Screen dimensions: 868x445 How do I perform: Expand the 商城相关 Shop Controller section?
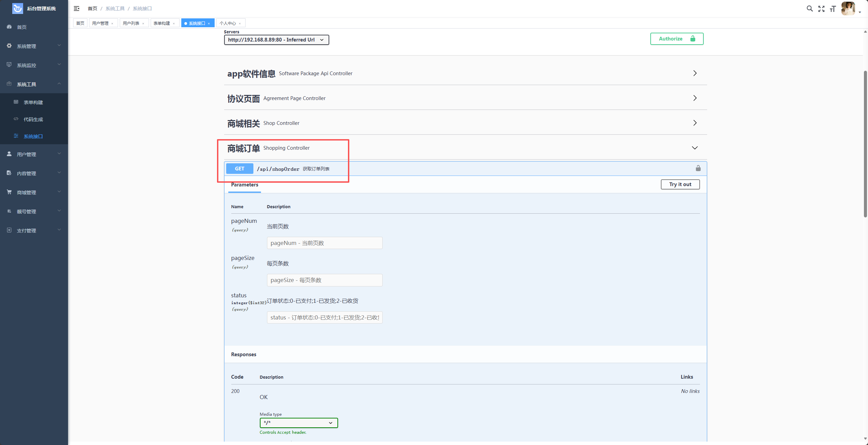pyautogui.click(x=695, y=123)
